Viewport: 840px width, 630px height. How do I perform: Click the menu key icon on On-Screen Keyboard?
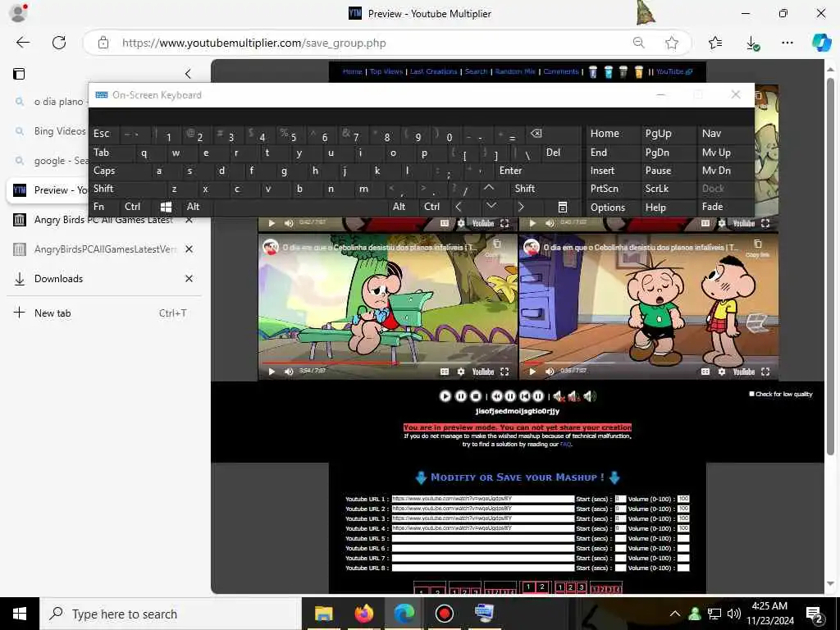coord(563,207)
